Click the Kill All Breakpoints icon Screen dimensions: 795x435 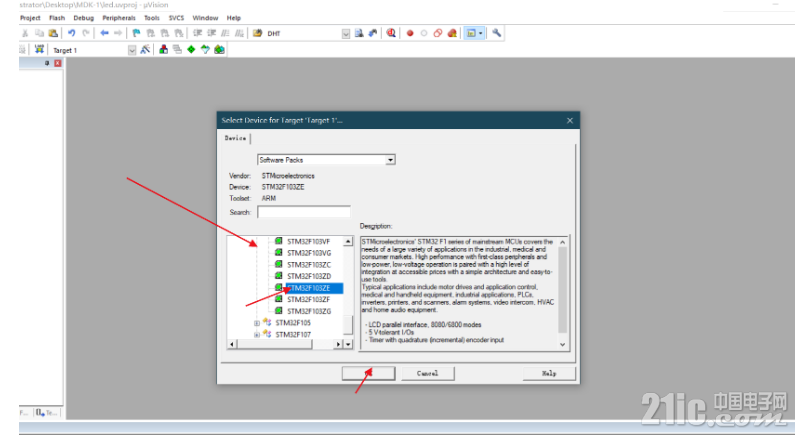452,33
